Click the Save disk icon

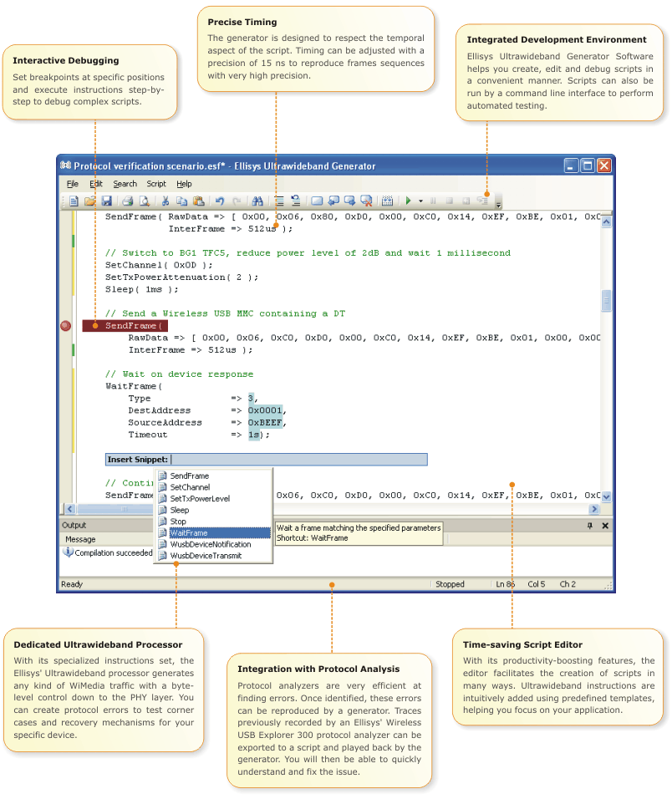click(106, 201)
